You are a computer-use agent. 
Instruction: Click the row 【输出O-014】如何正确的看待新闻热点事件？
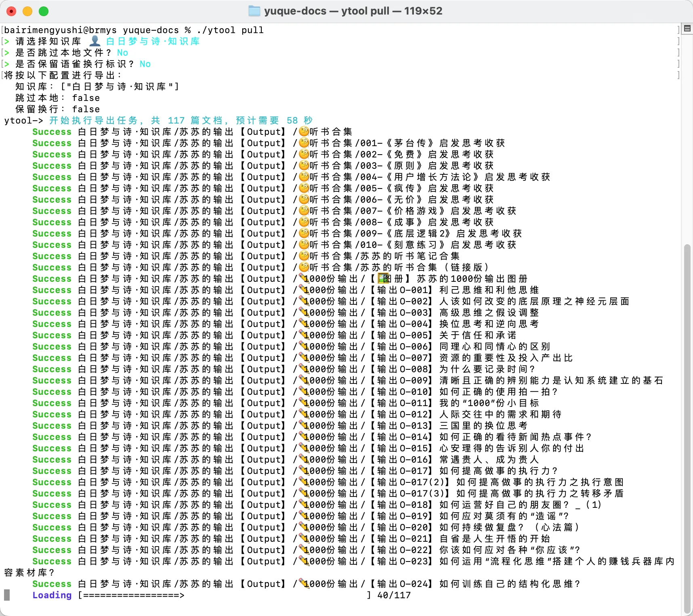coord(312,437)
